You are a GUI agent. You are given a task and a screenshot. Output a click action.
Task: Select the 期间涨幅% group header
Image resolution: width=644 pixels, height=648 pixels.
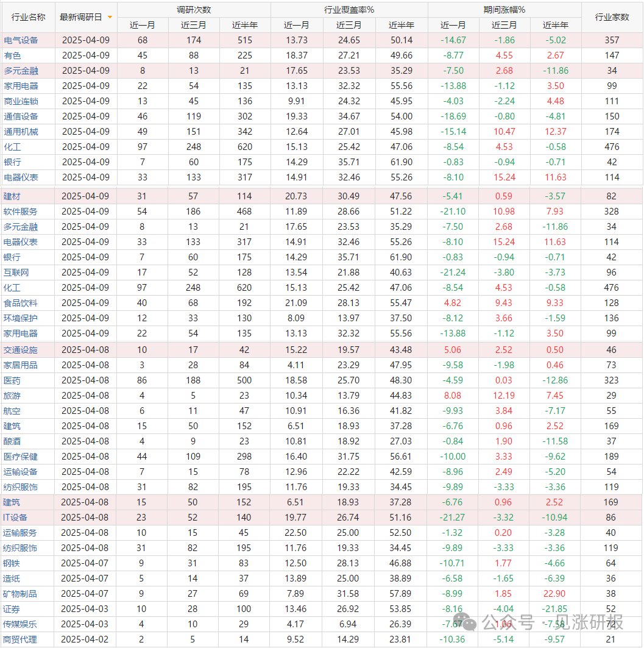[504, 10]
